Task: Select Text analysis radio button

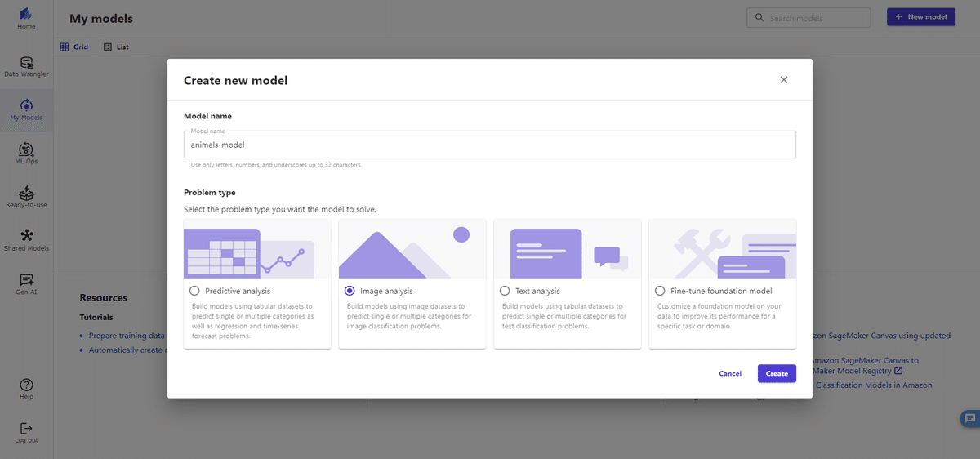Action: click(x=505, y=291)
